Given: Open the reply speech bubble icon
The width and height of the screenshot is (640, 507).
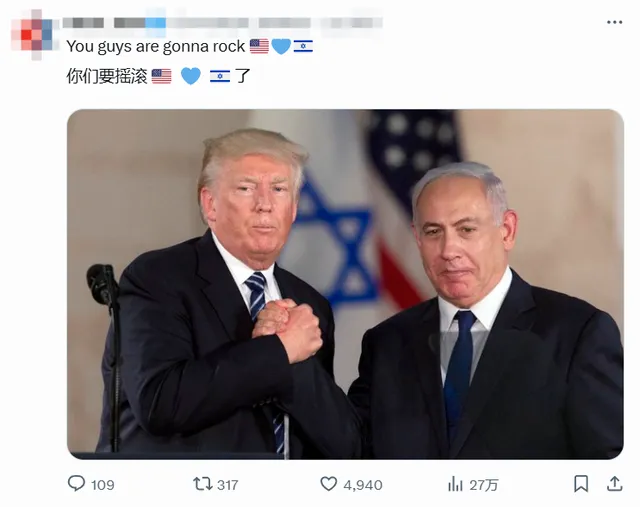Looking at the screenshot, I should click(76, 484).
